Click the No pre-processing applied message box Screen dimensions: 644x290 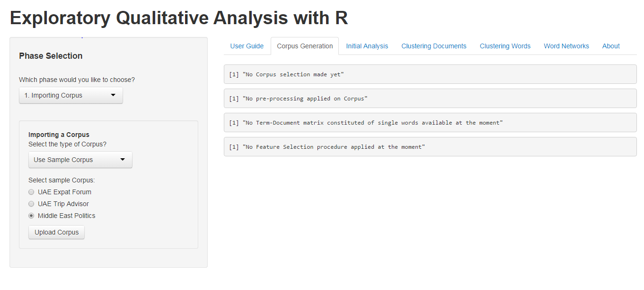pyautogui.click(x=430, y=99)
